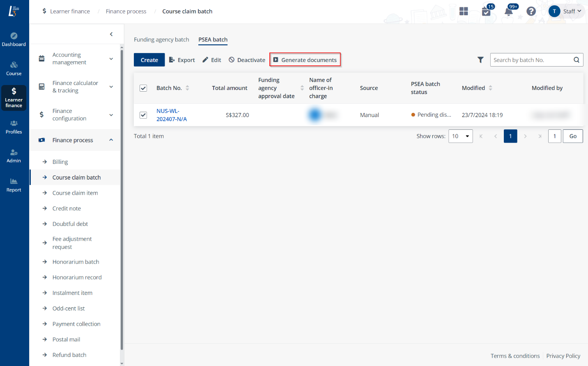The width and height of the screenshot is (588, 366).
Task: Switch to the Funding agency batch tab
Action: tap(161, 39)
